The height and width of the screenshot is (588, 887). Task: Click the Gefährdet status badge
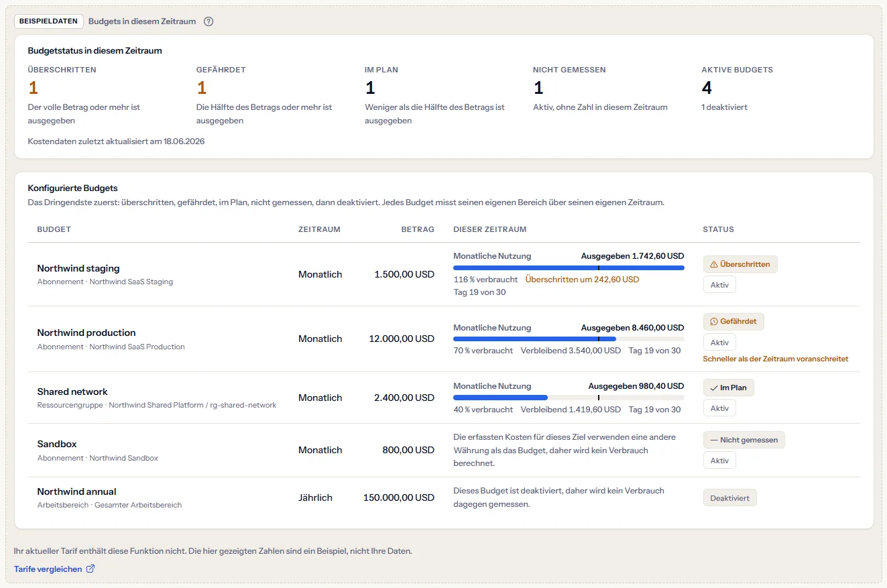pyautogui.click(x=733, y=321)
